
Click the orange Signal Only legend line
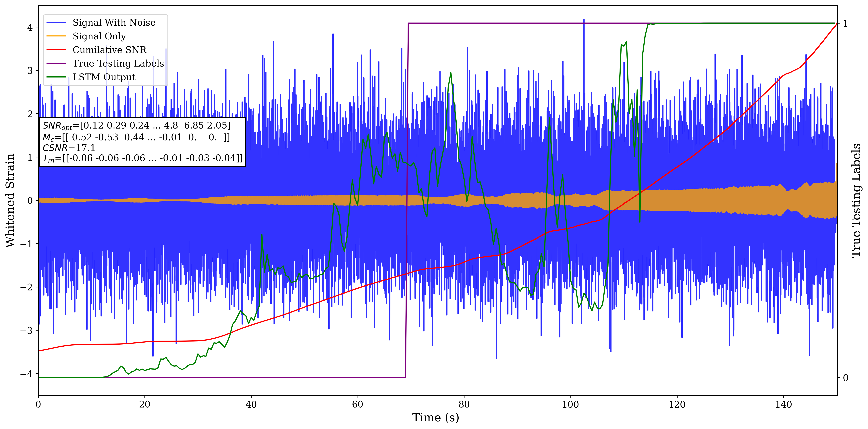point(56,36)
